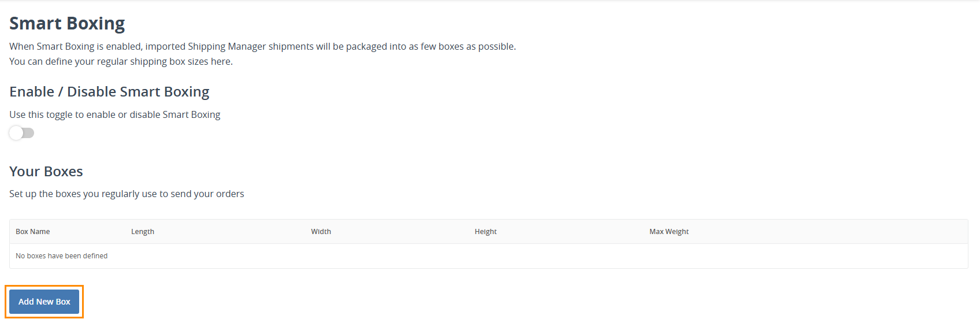Click the gray track of the toggle
The height and width of the screenshot is (330, 980).
[28, 133]
